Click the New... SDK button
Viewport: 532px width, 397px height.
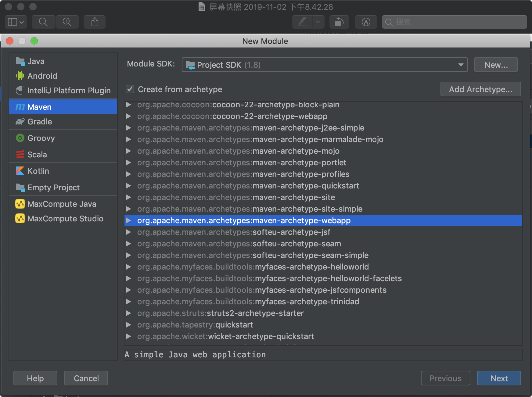[496, 65]
